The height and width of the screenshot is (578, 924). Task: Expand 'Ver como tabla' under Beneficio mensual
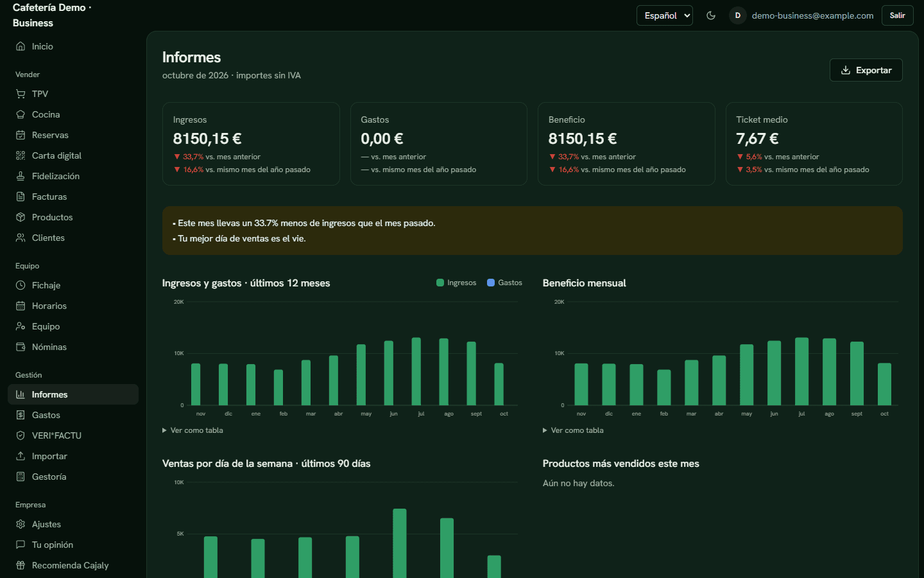click(x=573, y=430)
